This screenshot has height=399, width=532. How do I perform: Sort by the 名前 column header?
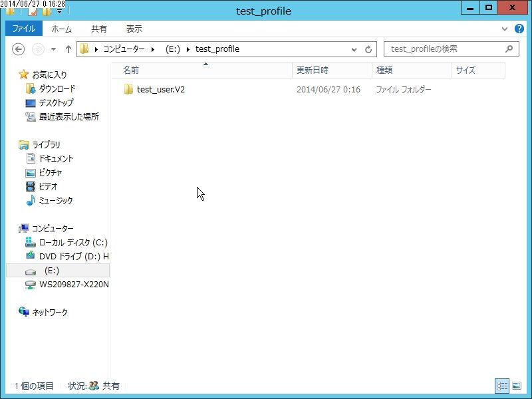(201, 70)
